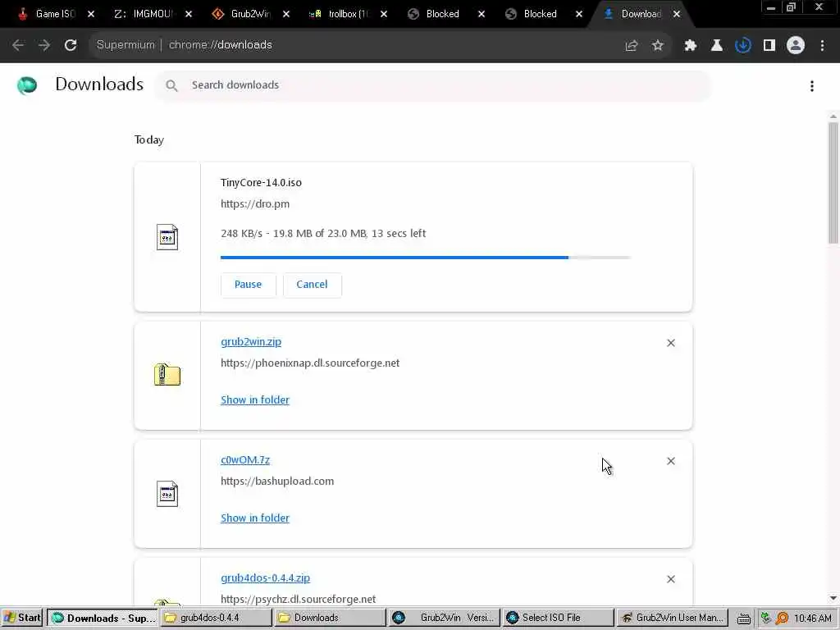Toggle the side panel icon
This screenshot has width=840, height=630.
[769, 46]
